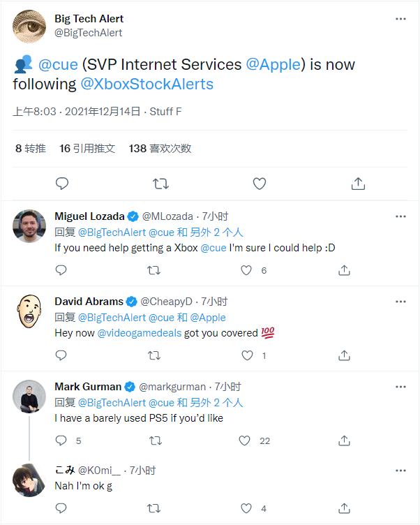The height and width of the screenshot is (525, 420).
Task: Share the K0mi__ reply
Action: pyautogui.click(x=344, y=508)
